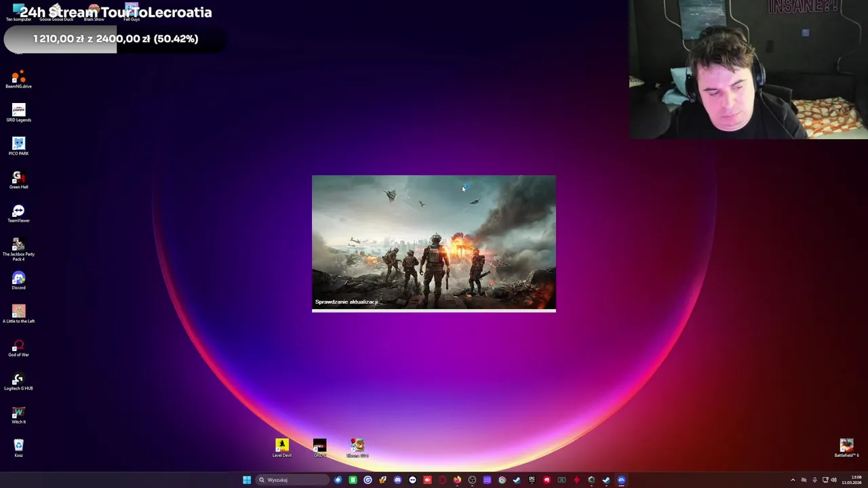Open the microphone tray indicator
This screenshot has width=868, height=488.
click(814, 480)
